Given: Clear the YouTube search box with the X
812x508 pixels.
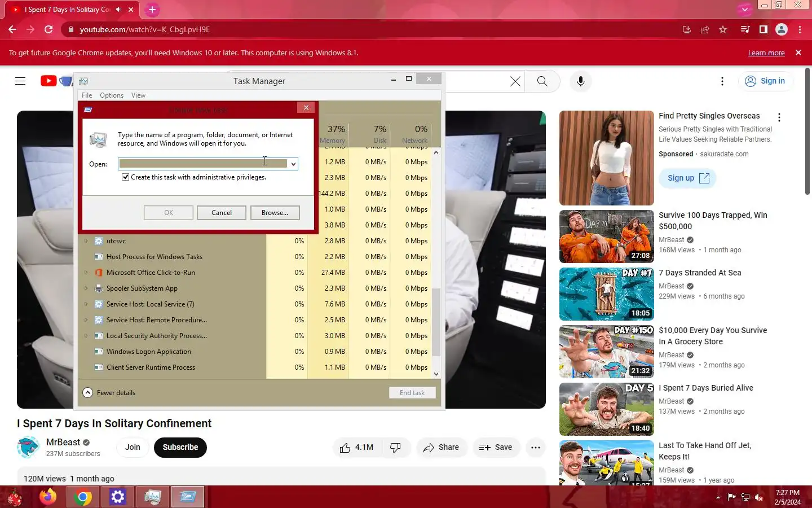Looking at the screenshot, I should [515, 81].
